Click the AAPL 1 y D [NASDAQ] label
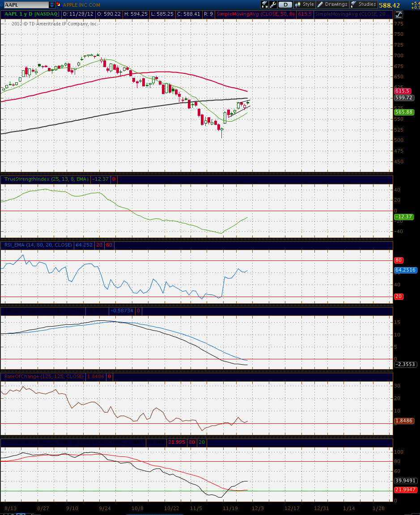Screen dimensions: 420x515 [32, 14]
